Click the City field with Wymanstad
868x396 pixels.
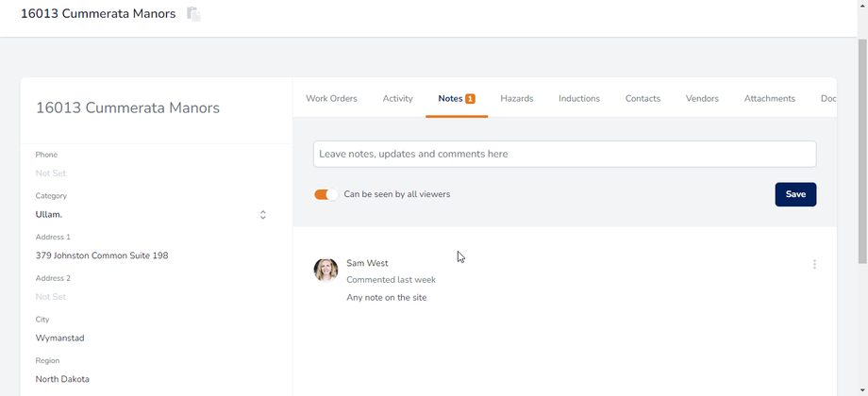[60, 338]
